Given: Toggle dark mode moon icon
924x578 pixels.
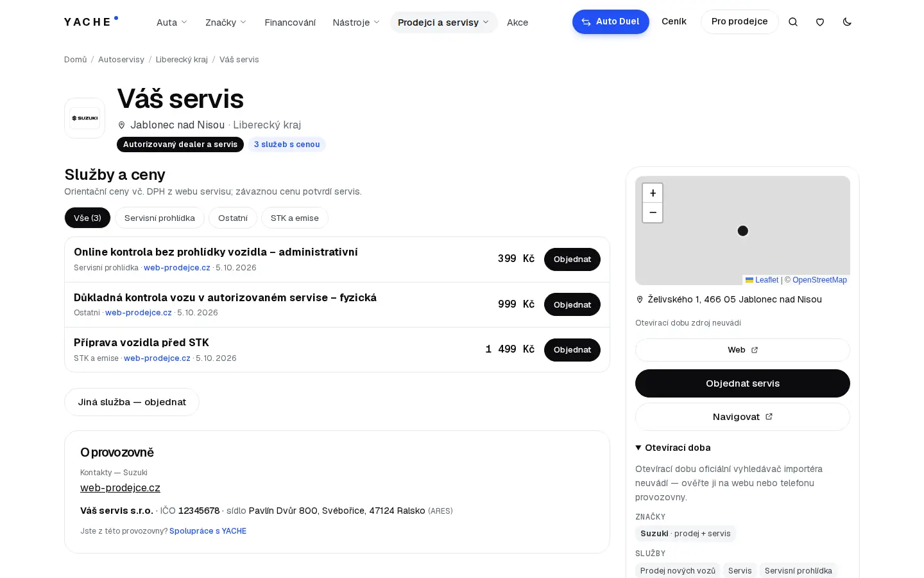Looking at the screenshot, I should pyautogui.click(x=847, y=22).
